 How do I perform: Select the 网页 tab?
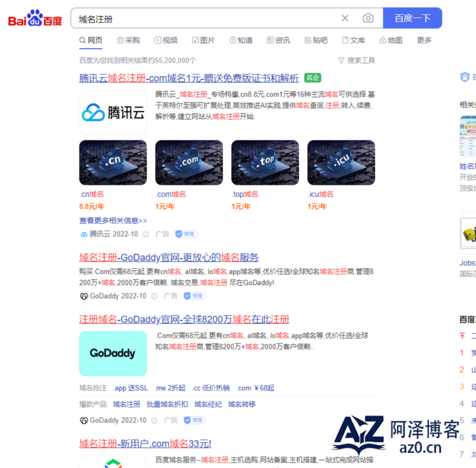coord(91,40)
